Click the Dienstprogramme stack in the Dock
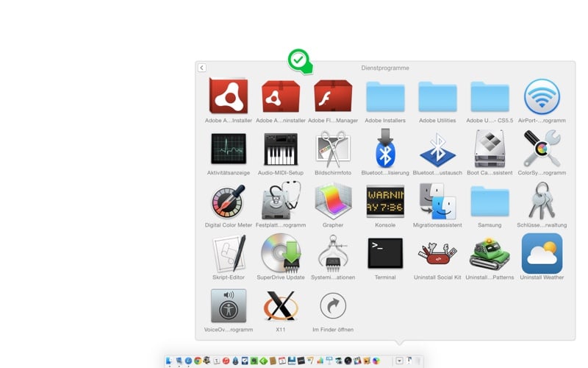Image resolution: width=588 pixels, height=368 pixels. (x=400, y=361)
